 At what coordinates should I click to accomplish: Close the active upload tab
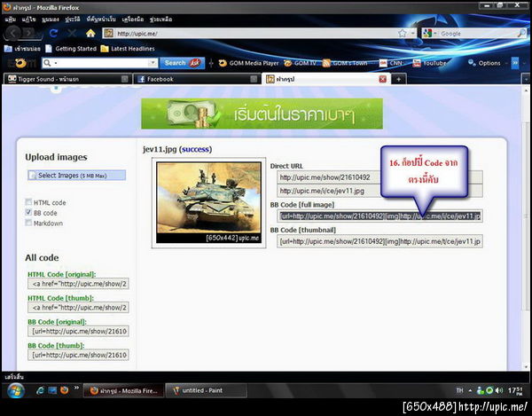coord(382,79)
